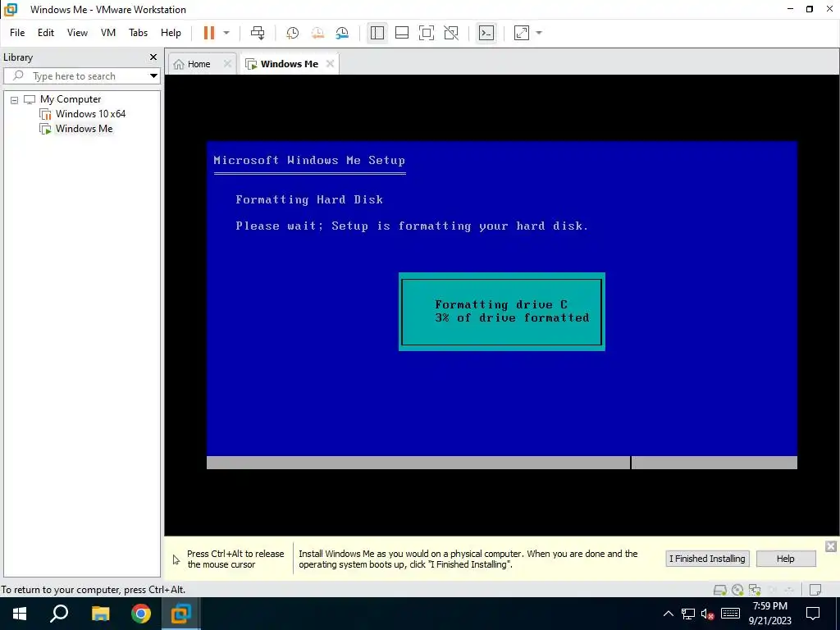
Task: Open the VM menu
Action: click(x=108, y=33)
